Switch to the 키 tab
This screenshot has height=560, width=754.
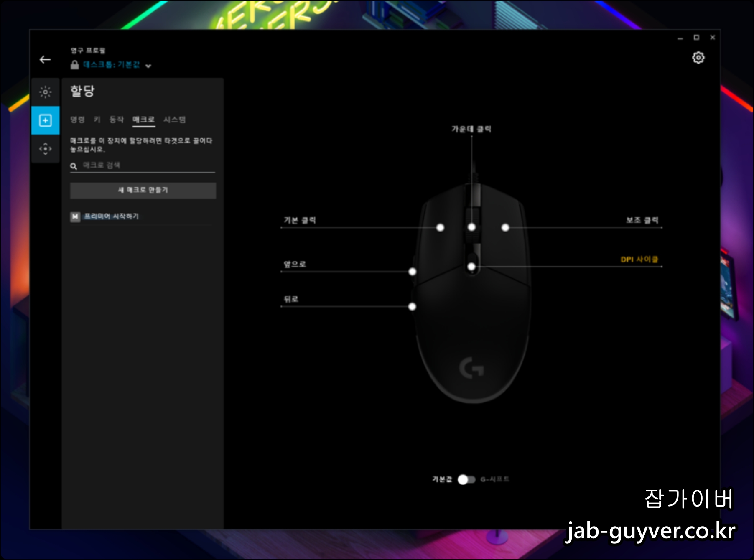[x=97, y=120]
